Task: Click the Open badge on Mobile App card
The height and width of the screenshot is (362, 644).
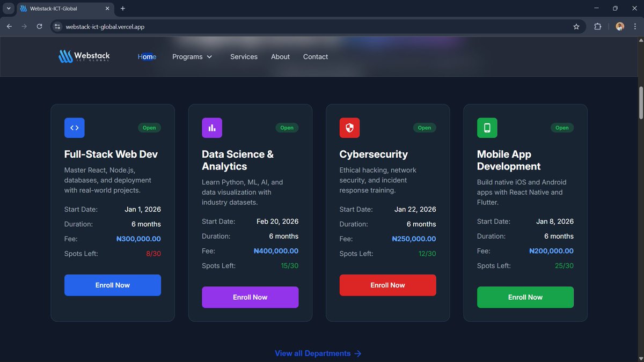Action: tap(562, 128)
